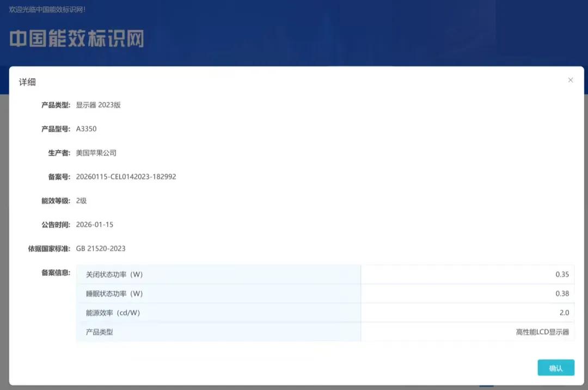The width and height of the screenshot is (588, 390).
Task: Click the 高性能LCD显示器 table value
Action: point(542,332)
